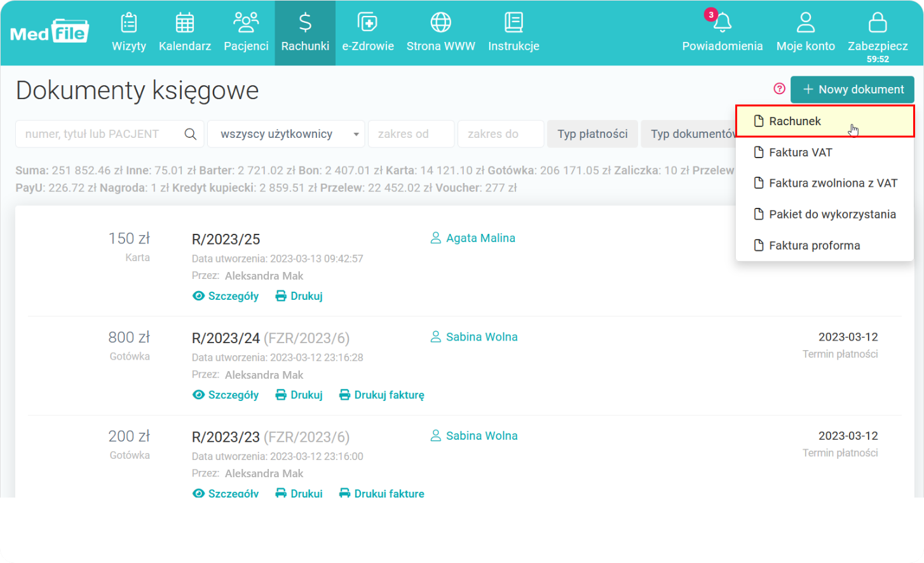Open Moje konto account menu

[x=805, y=33]
